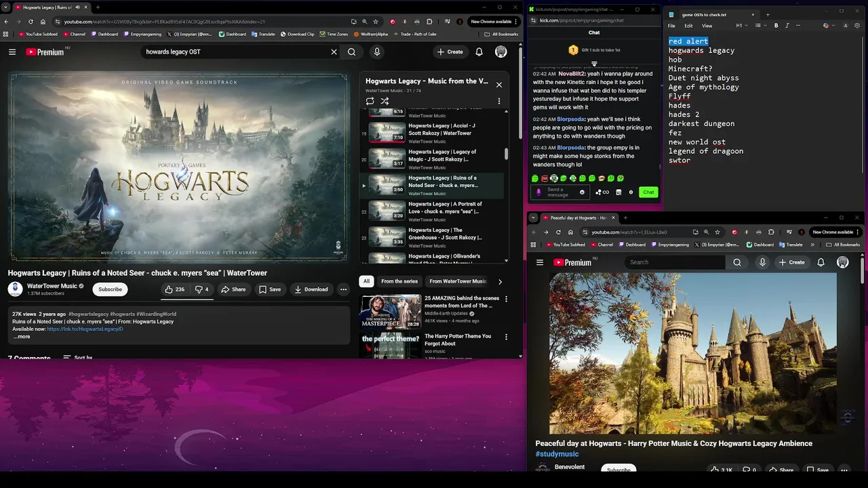Open the list style dropdown in Notepad
Viewport: 868px width, 488px height.
click(x=761, y=26)
